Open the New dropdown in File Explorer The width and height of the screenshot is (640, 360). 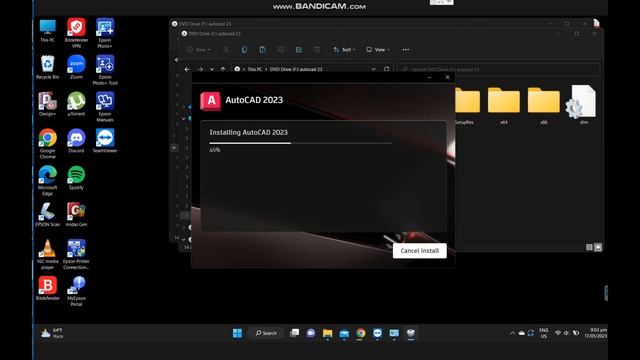(x=199, y=50)
